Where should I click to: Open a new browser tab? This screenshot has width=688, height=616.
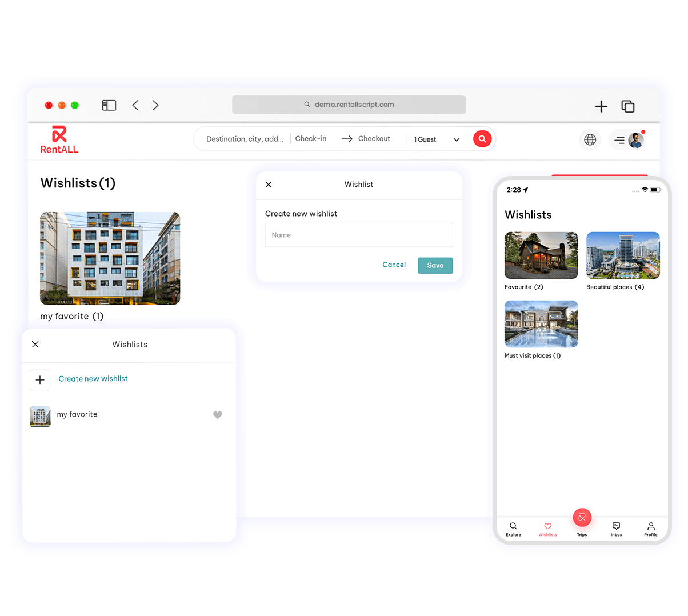pyautogui.click(x=601, y=106)
